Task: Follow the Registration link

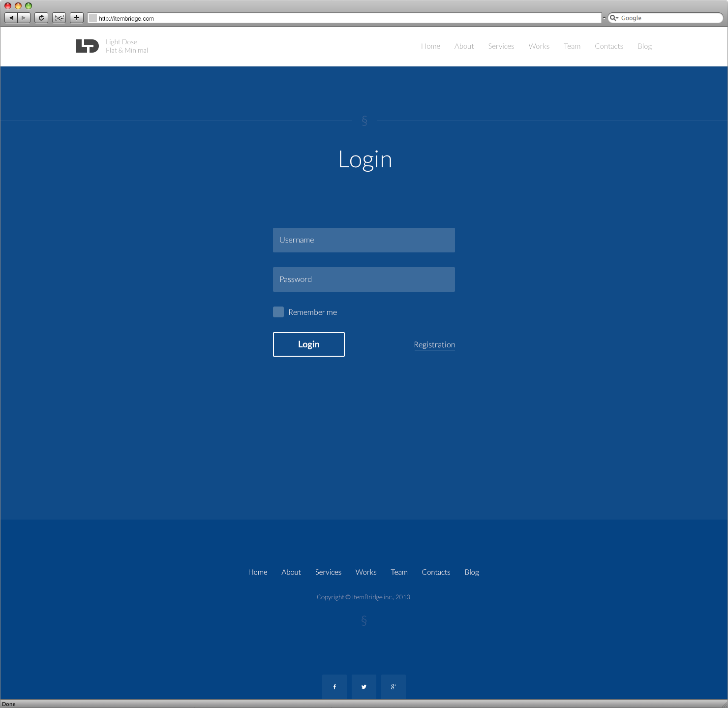Action: click(434, 344)
